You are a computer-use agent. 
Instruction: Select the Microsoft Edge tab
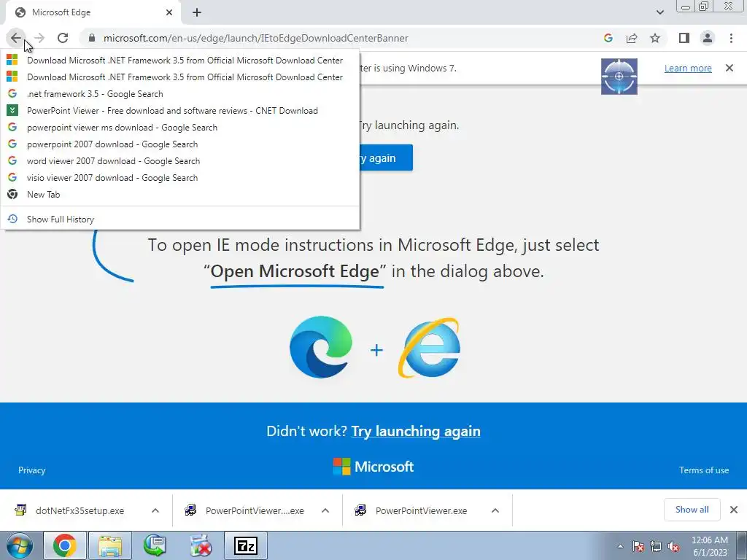(x=93, y=12)
